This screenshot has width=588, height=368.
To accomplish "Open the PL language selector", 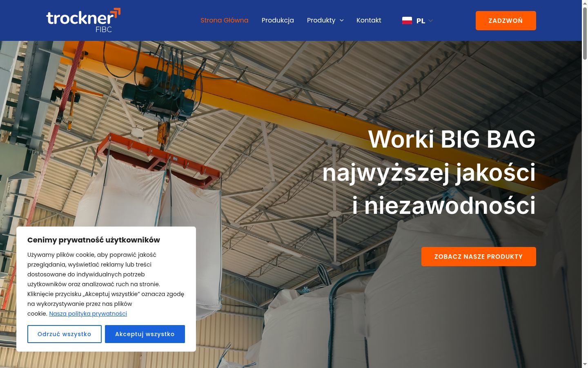I will point(417,20).
